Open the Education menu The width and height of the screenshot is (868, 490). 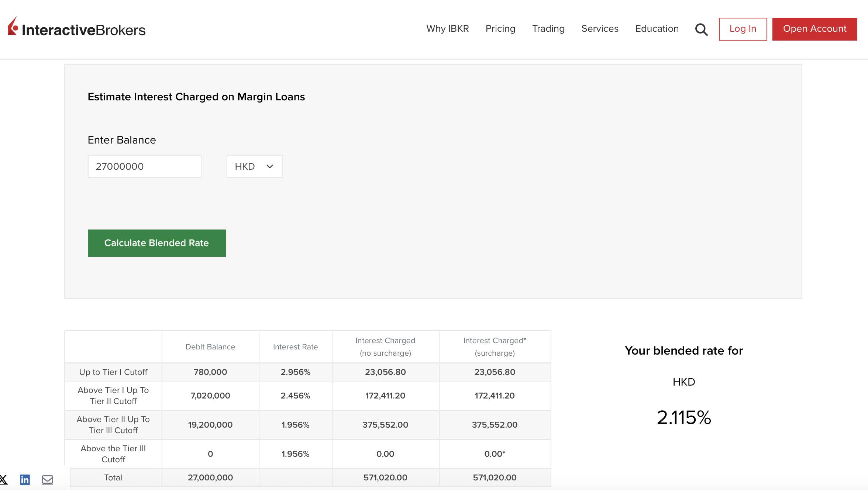point(657,29)
